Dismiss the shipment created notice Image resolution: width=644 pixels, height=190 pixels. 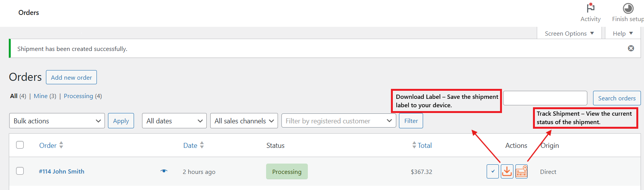[631, 48]
